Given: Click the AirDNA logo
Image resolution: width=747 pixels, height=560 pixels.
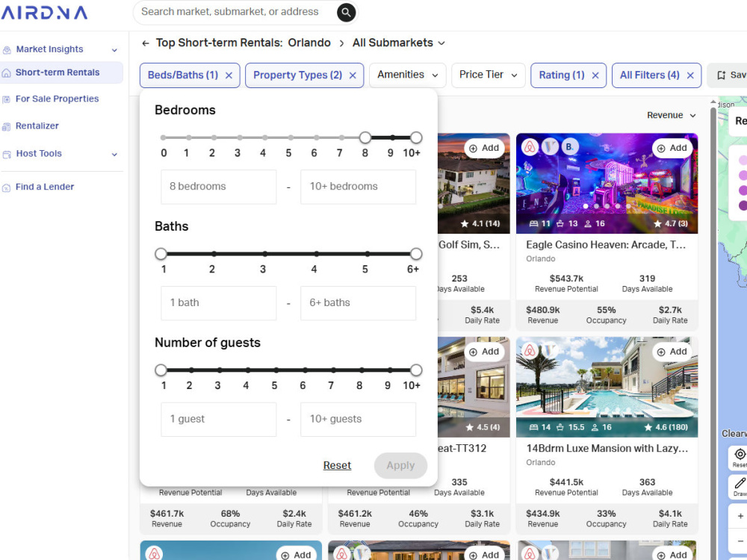Looking at the screenshot, I should pyautogui.click(x=44, y=13).
